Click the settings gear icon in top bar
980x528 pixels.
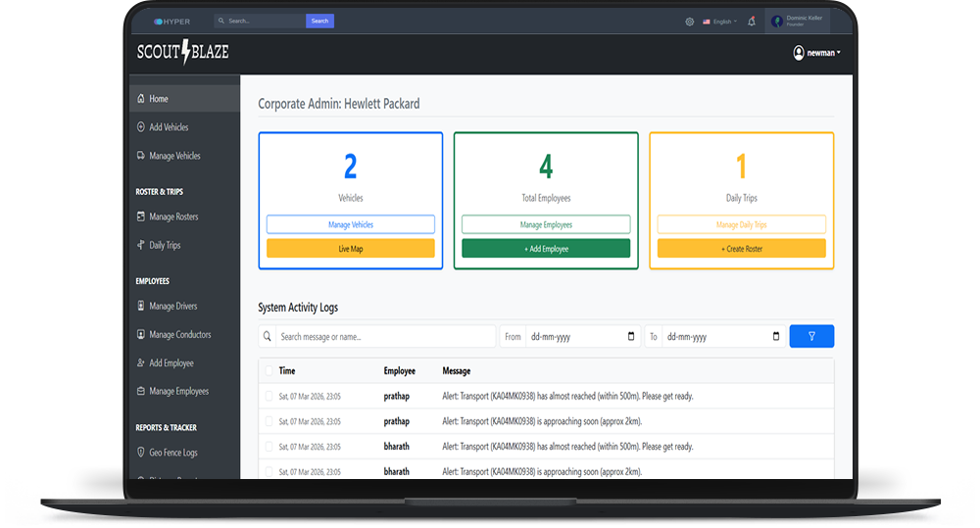coord(690,21)
